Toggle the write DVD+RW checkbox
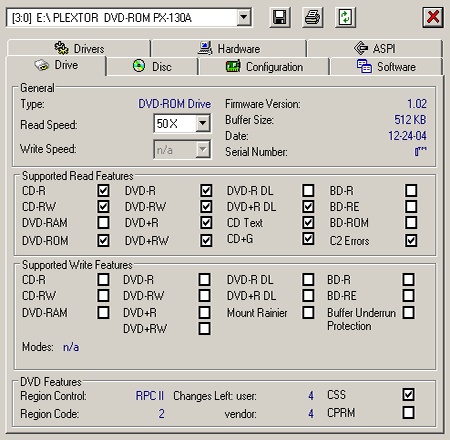 (x=204, y=329)
